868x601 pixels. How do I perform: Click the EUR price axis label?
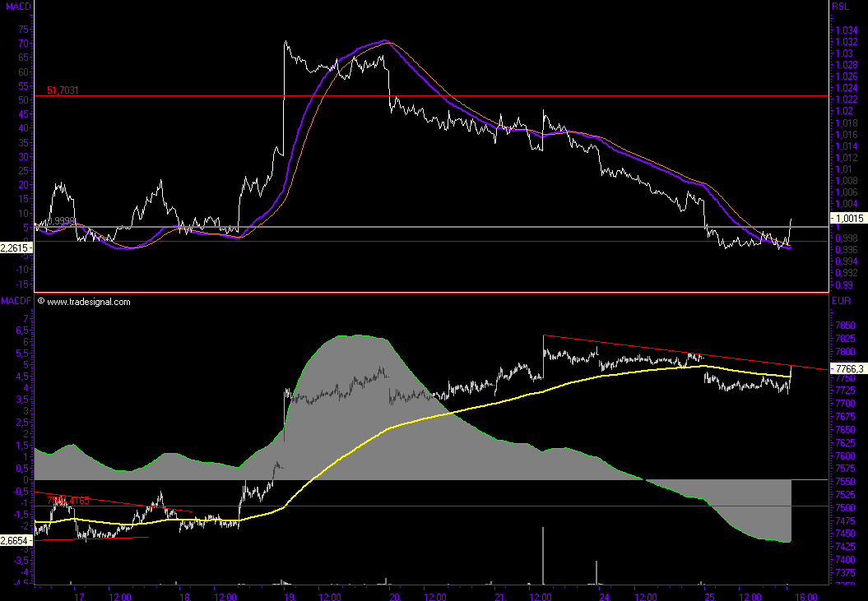pyautogui.click(x=841, y=302)
